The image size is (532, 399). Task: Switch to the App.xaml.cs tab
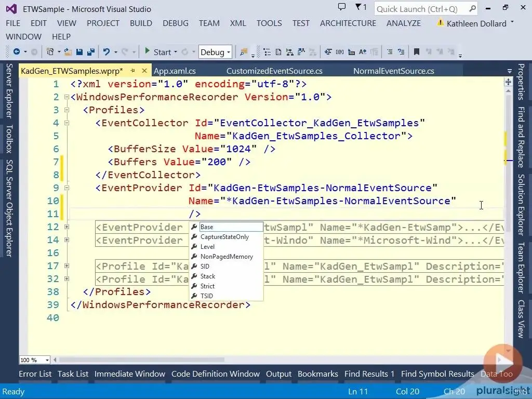pos(175,71)
